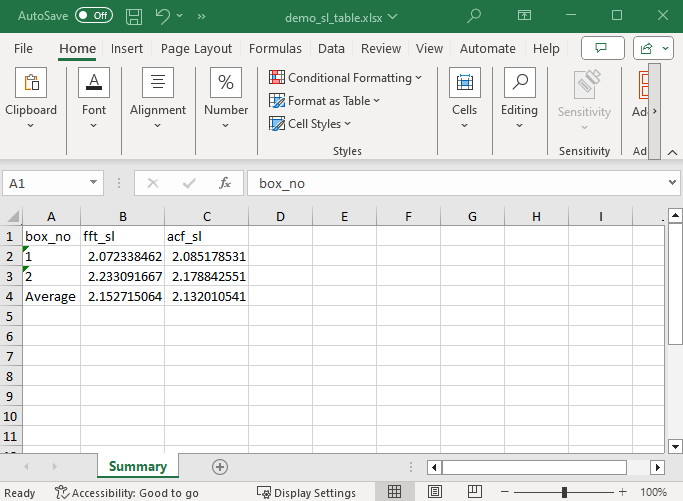Image resolution: width=683 pixels, height=501 pixels.
Task: Open the Share button dropdown arrow
Action: [666, 48]
